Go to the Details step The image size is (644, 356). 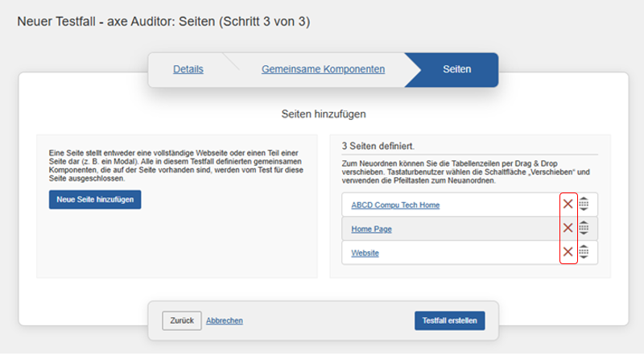point(188,69)
